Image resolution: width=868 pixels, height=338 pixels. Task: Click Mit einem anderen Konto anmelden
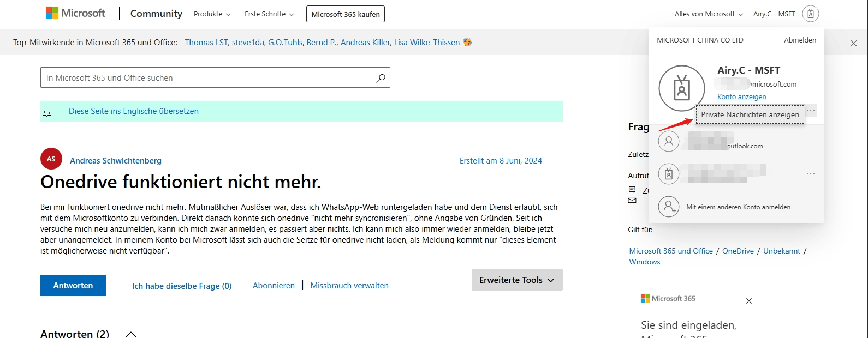(x=738, y=207)
